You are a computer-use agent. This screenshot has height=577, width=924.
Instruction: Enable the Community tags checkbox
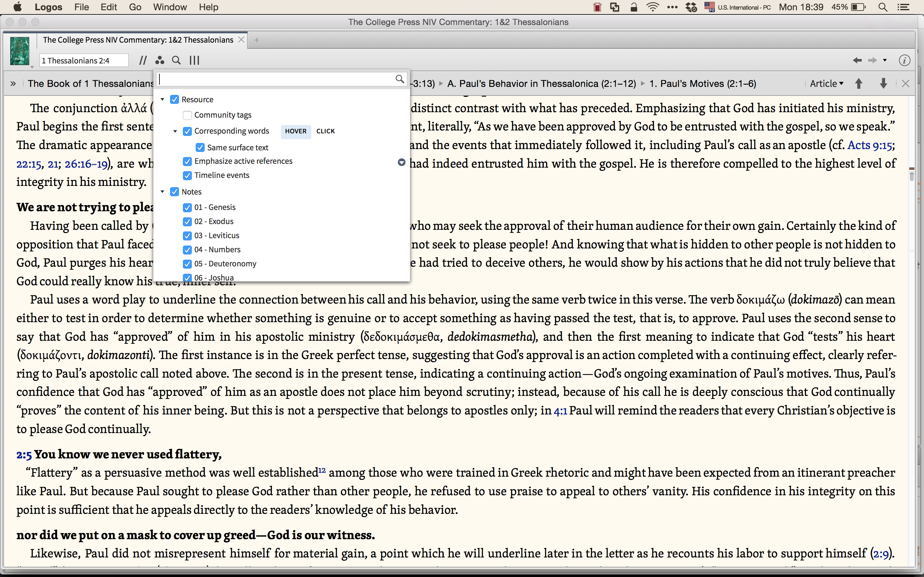pyautogui.click(x=187, y=115)
